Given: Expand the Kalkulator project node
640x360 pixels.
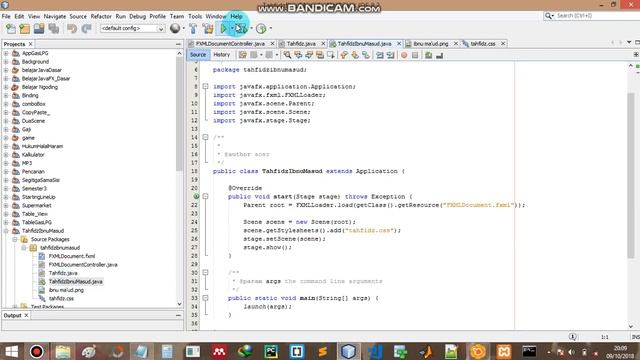Looking at the screenshot, I should tap(6, 155).
